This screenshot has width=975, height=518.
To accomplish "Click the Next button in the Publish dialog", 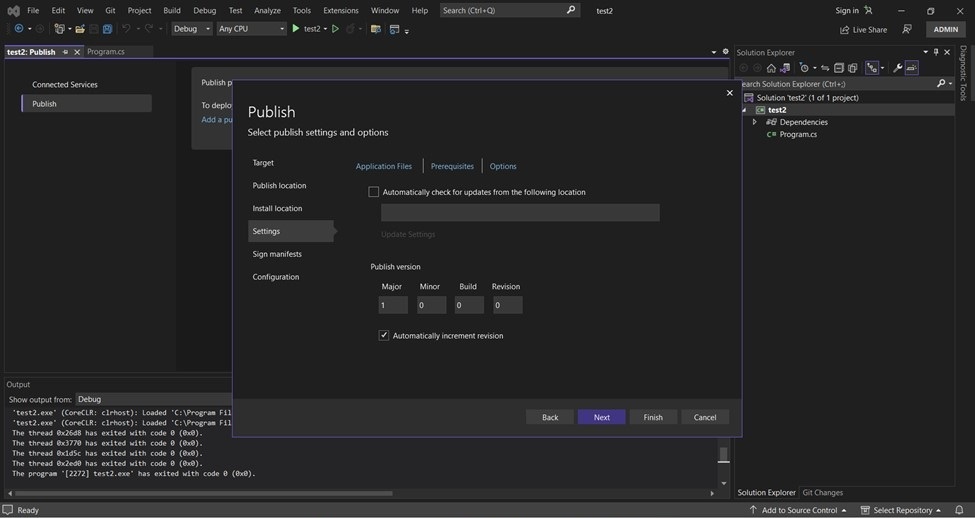I will tap(601, 417).
